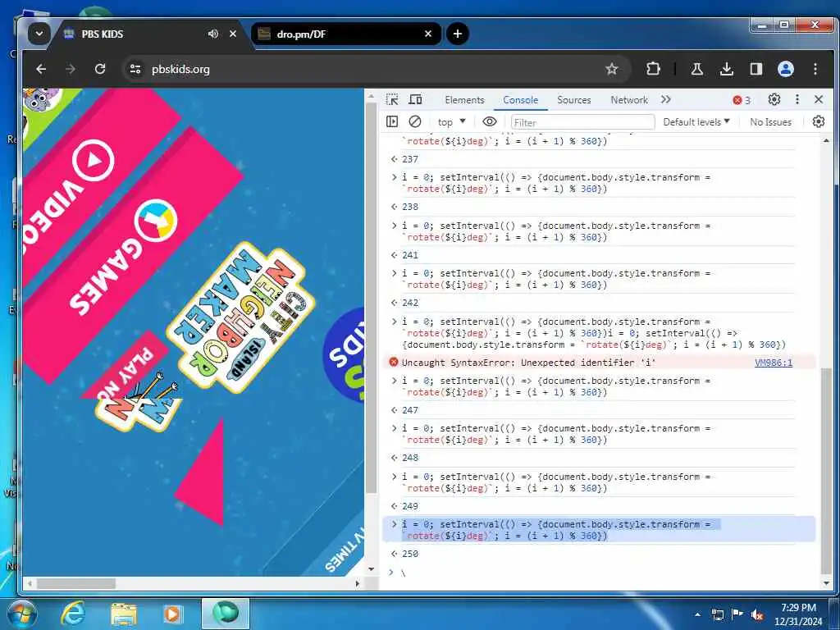Screen dimensions: 840x630
Task: Switch to the dro.pm/DF tab
Action: click(x=345, y=34)
